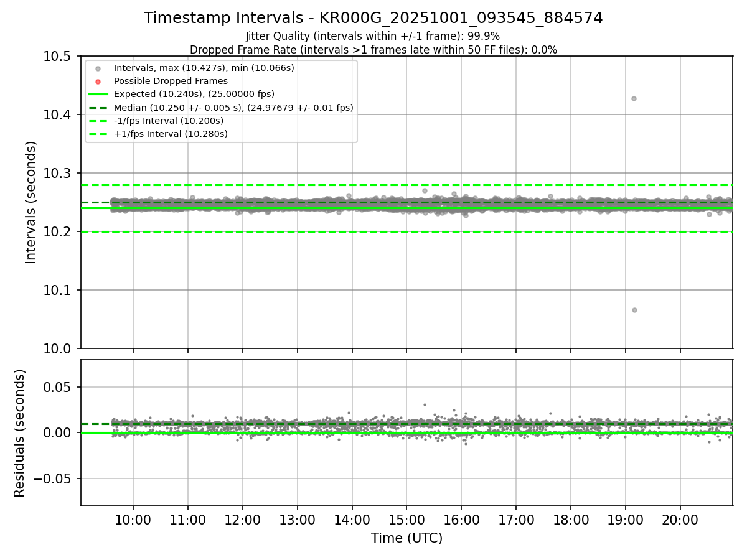The width and height of the screenshot is (747, 560).
Task: Click the 'Residuals (seconds)' y-axis label
Action: click(x=20, y=433)
